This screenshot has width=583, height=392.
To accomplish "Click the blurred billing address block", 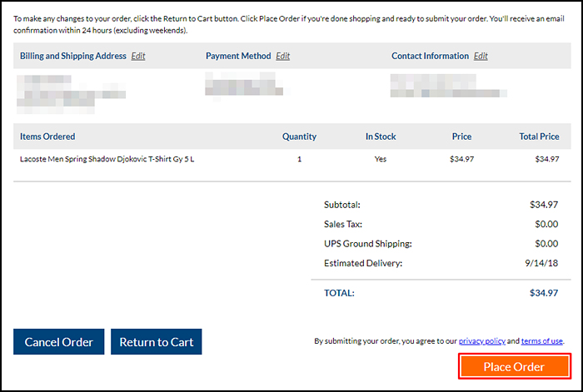I will tap(71, 94).
